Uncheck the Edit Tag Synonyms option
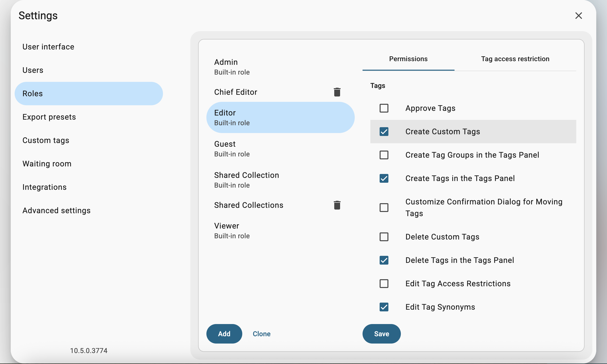 point(384,307)
